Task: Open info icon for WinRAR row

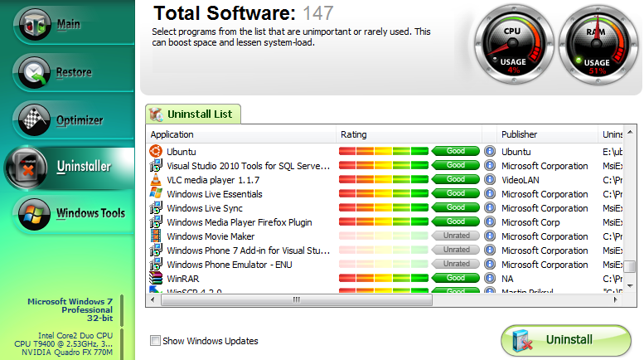Action: [490, 278]
